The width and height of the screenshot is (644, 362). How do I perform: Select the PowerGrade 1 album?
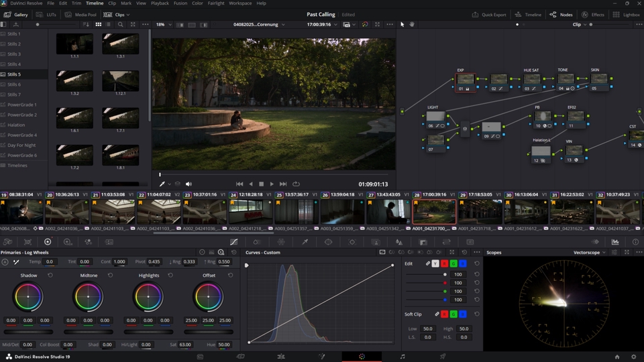pyautogui.click(x=21, y=105)
